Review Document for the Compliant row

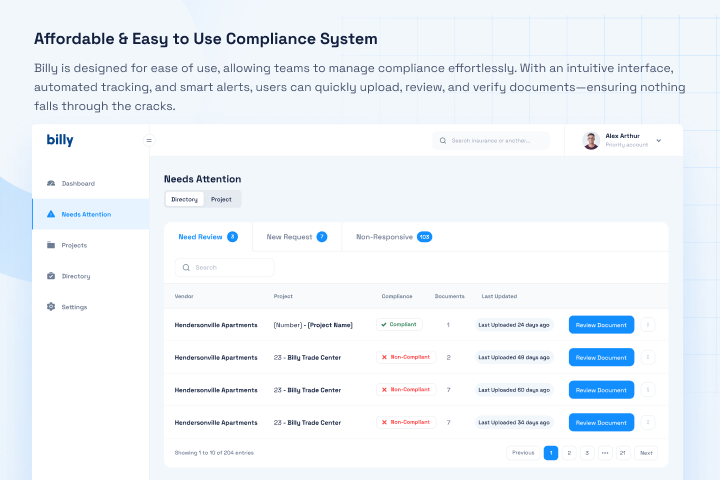(601, 325)
